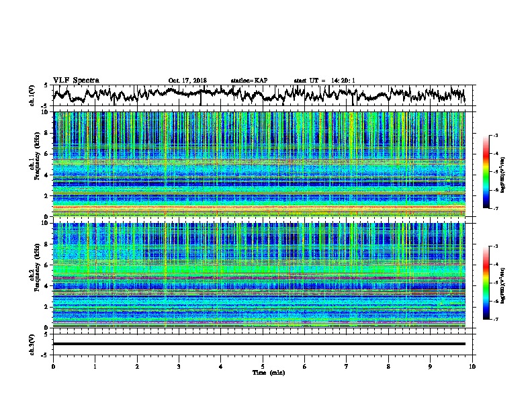Select the "start UT = 14:20: 1" text

point(324,81)
